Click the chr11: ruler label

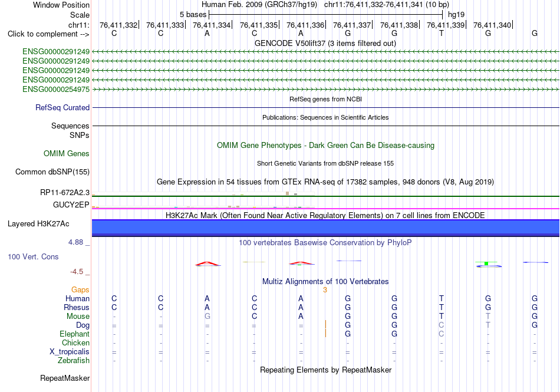79,25
